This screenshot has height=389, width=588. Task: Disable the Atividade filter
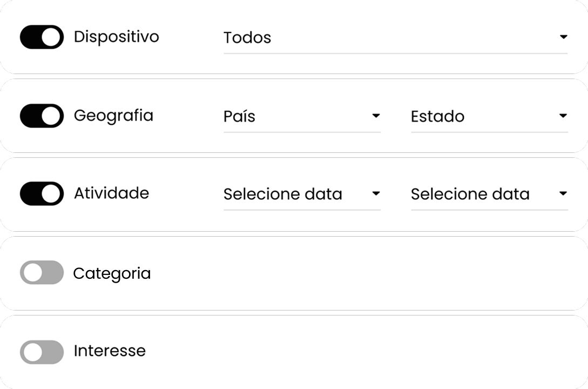coord(41,193)
